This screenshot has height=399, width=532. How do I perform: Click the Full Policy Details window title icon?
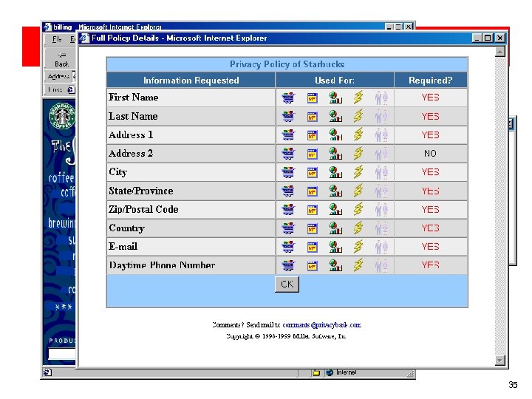click(x=83, y=38)
